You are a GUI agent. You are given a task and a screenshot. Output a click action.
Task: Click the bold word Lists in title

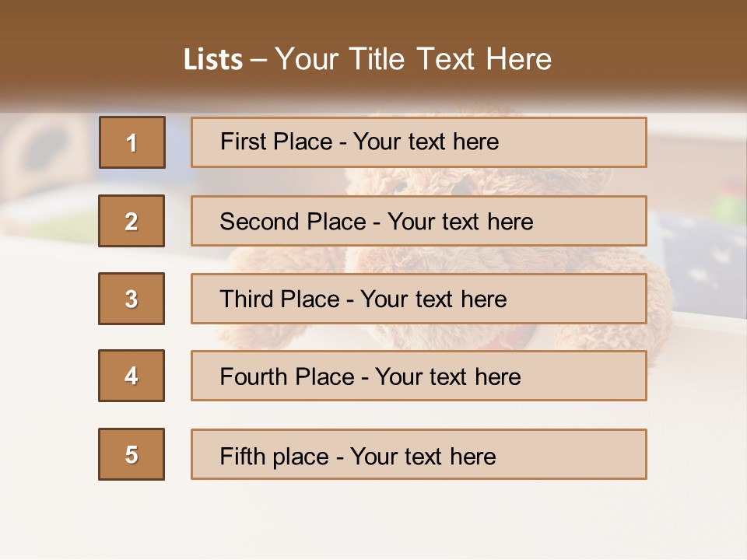[x=213, y=60]
